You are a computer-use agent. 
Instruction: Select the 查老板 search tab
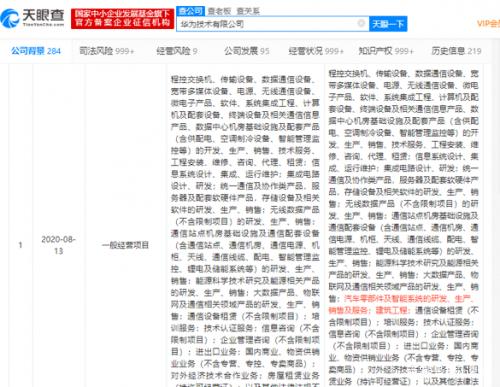219,11
